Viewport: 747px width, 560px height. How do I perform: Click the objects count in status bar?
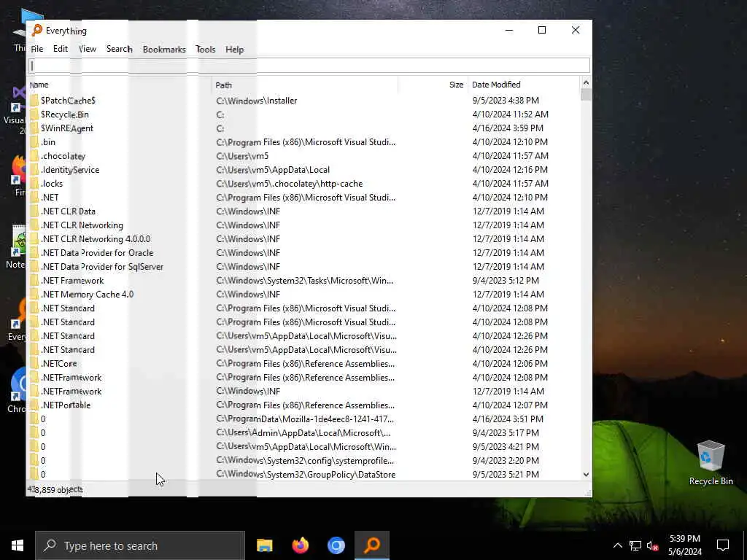tap(55, 489)
